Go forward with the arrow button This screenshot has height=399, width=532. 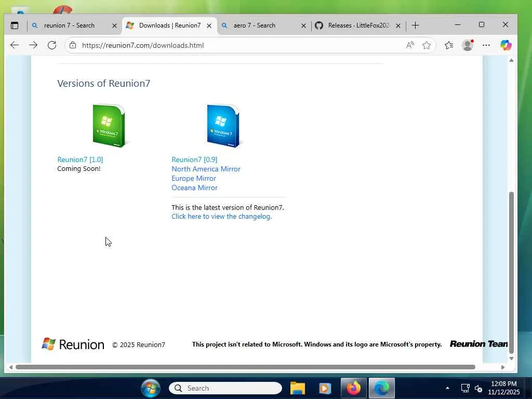tap(33, 45)
